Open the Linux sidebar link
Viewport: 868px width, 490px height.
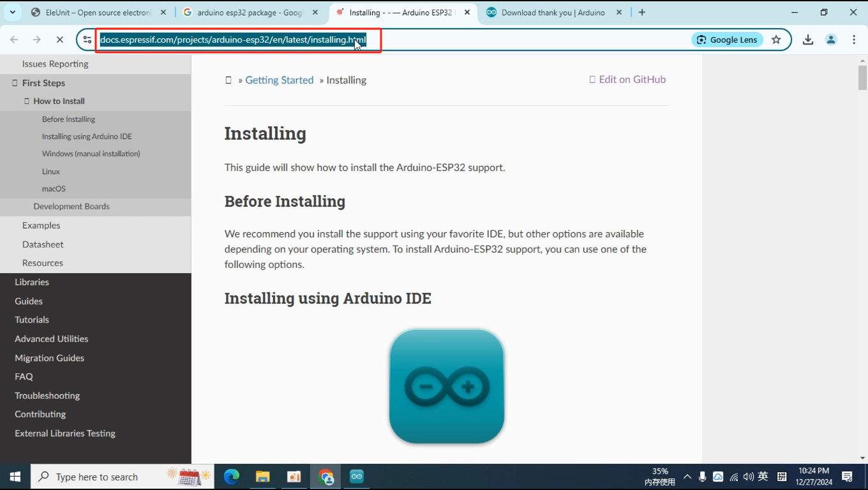click(x=51, y=172)
